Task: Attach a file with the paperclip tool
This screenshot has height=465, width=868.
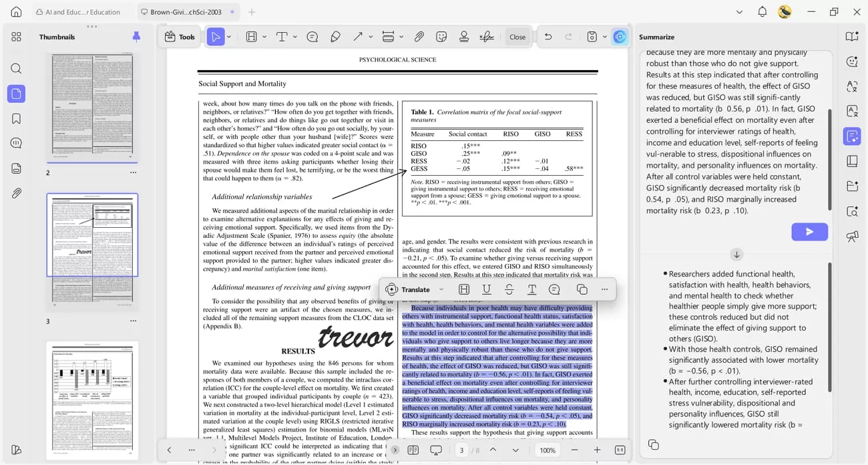Action: tap(421, 37)
